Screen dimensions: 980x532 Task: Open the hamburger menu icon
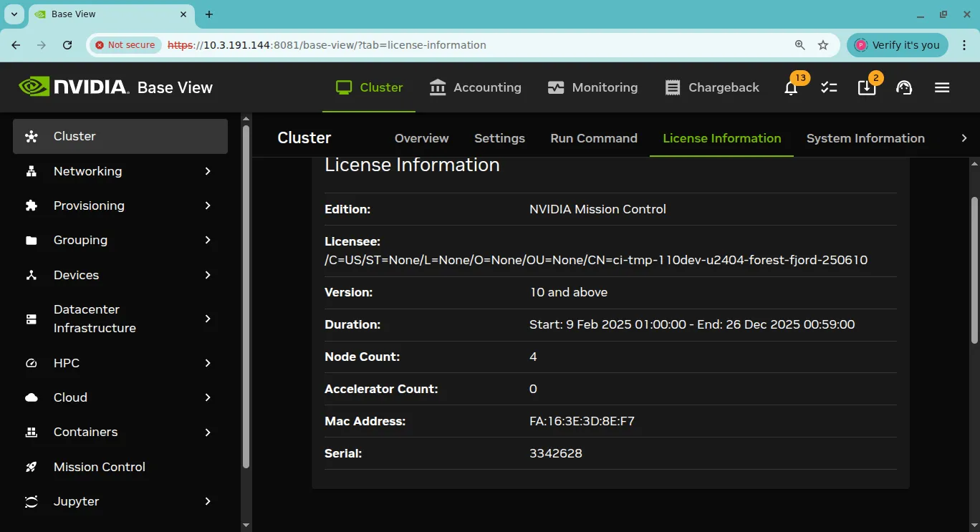(x=942, y=87)
